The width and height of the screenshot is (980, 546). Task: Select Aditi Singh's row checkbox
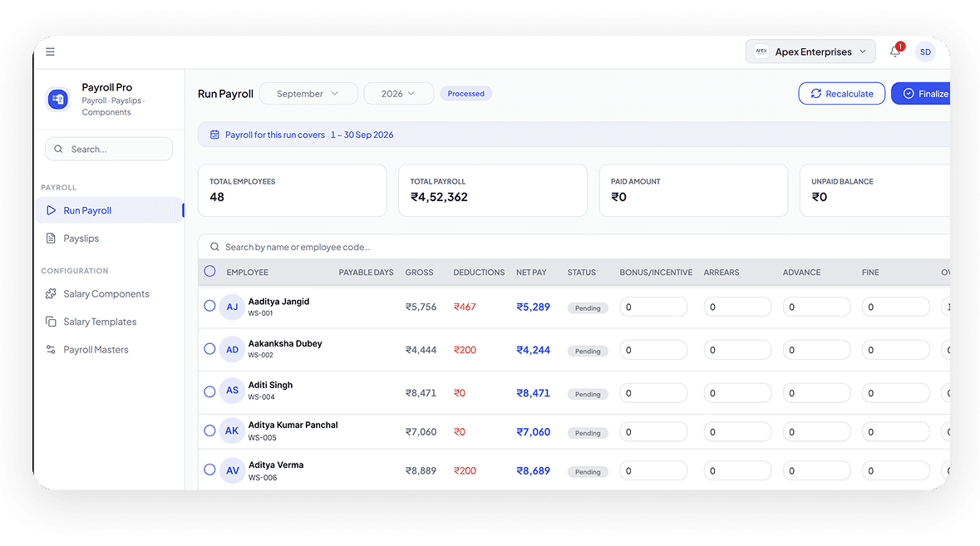click(210, 391)
